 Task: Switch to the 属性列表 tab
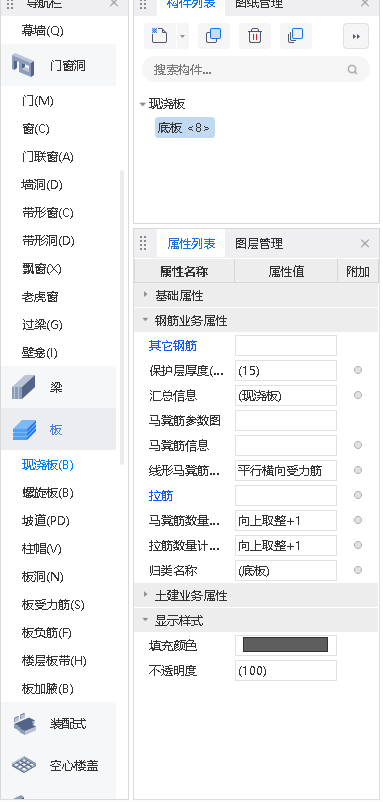(x=191, y=244)
